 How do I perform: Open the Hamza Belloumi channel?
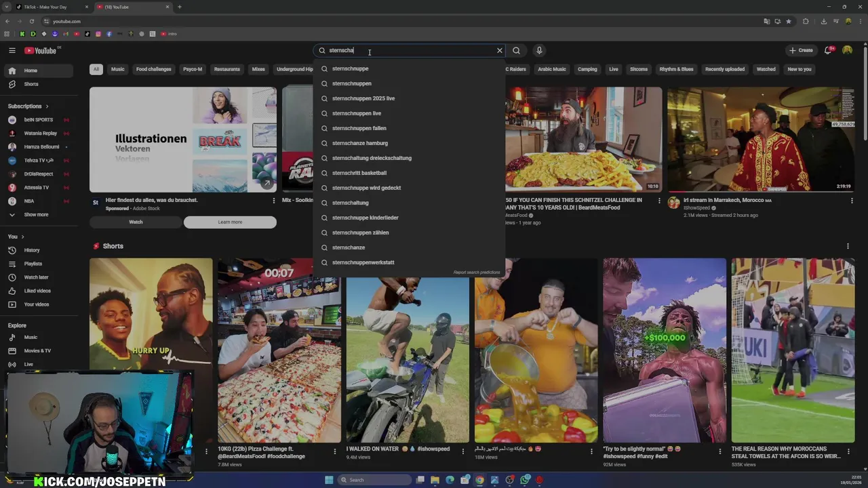(x=39, y=147)
